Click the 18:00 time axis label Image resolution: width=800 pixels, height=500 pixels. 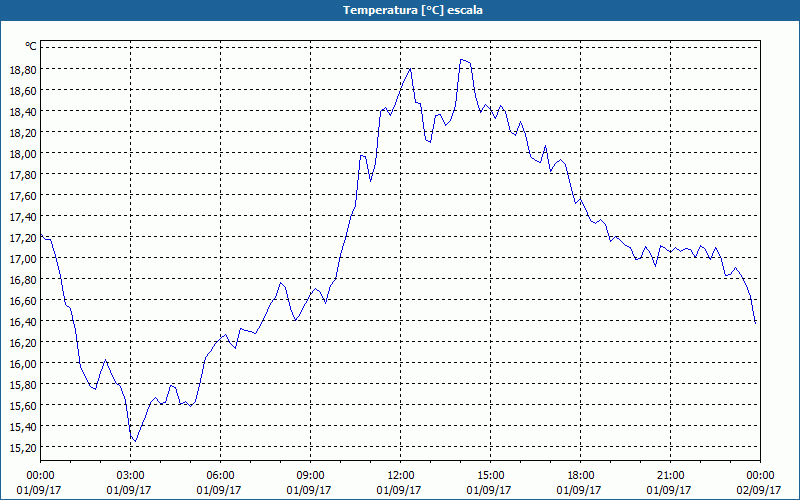(581, 476)
